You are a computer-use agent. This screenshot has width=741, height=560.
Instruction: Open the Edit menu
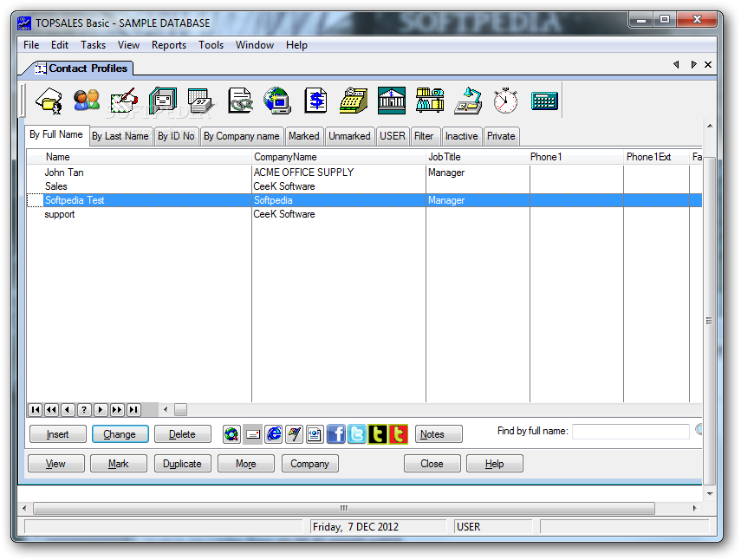click(x=60, y=45)
